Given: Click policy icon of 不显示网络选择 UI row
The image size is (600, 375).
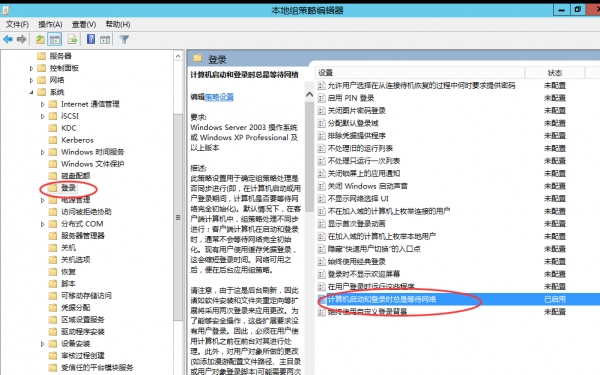Looking at the screenshot, I should click(x=321, y=199).
